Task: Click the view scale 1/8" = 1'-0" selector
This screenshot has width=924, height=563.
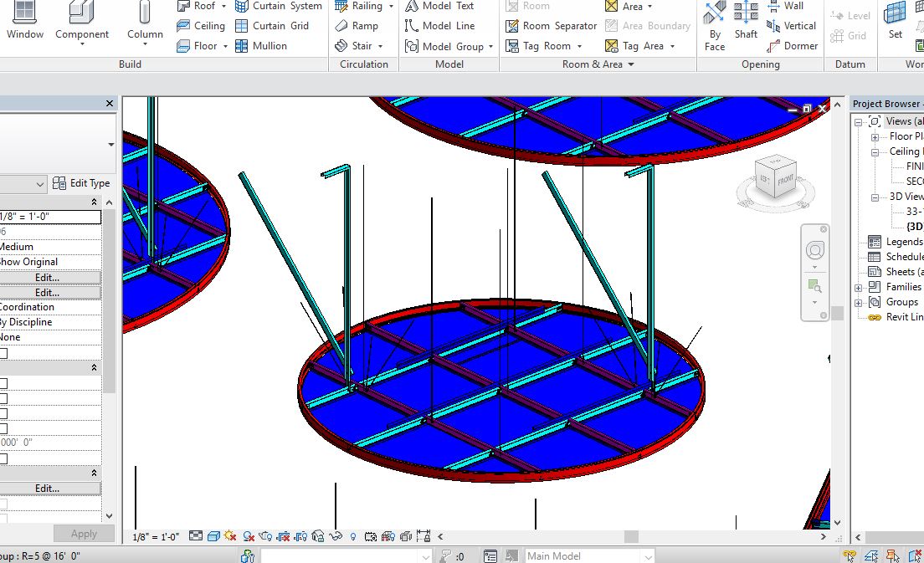Action: 156,536
